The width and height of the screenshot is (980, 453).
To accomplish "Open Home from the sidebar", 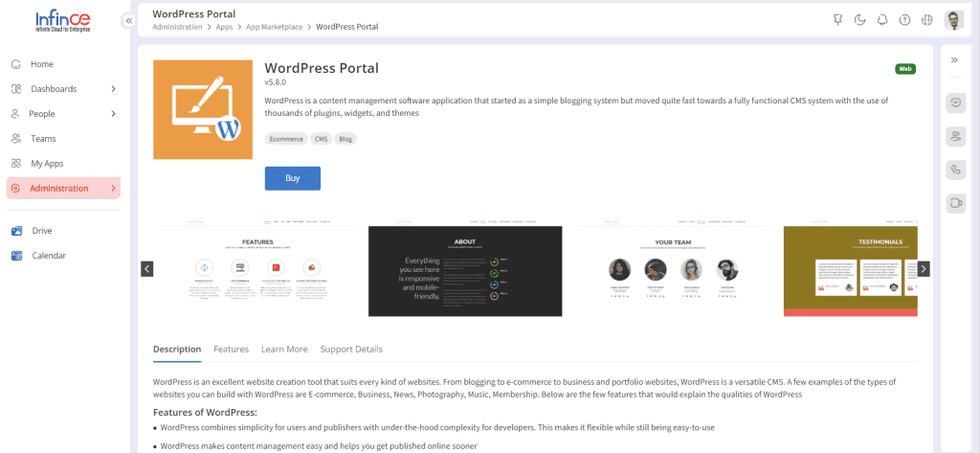I will (x=42, y=64).
